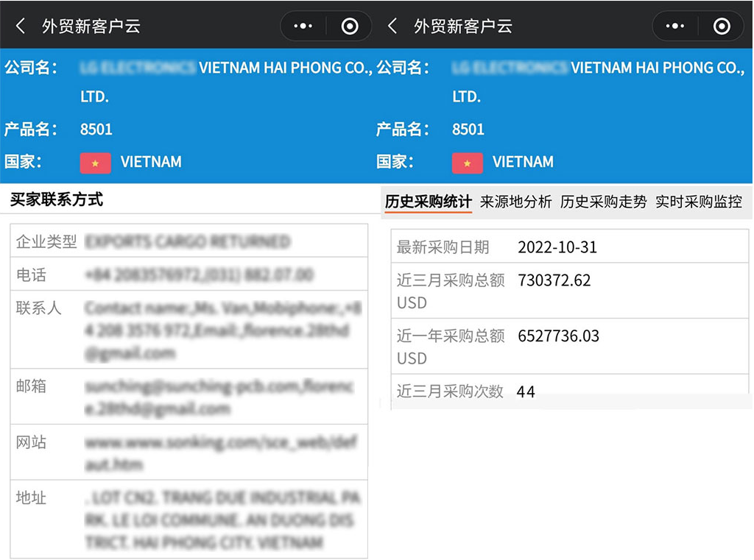Close the right mini program via circle icon
The width and height of the screenshot is (754, 560).
coord(722,26)
